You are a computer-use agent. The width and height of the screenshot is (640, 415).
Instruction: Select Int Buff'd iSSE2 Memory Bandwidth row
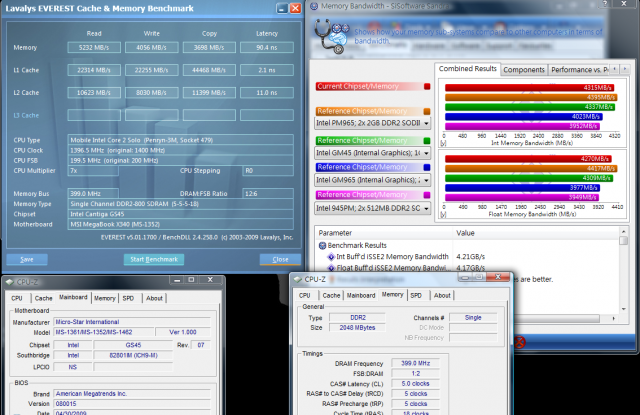coord(392,257)
